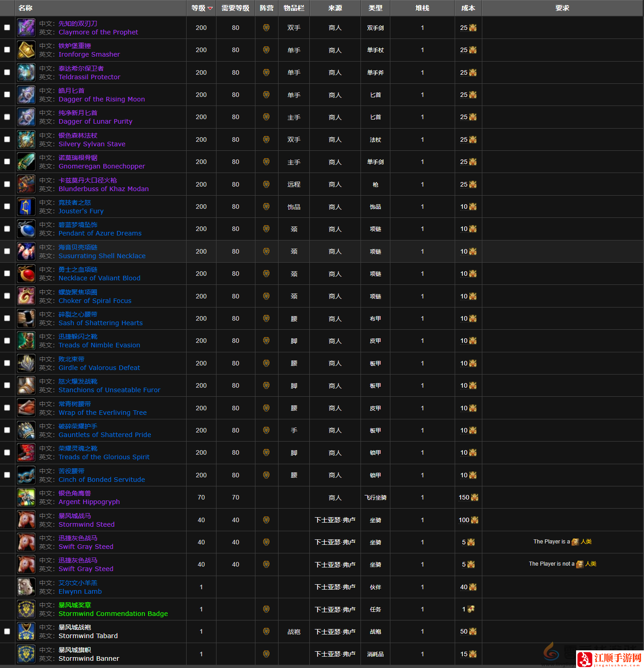This screenshot has width=644, height=668.
Task: Click the Stormwind Tabard item icon
Action: pos(26,631)
